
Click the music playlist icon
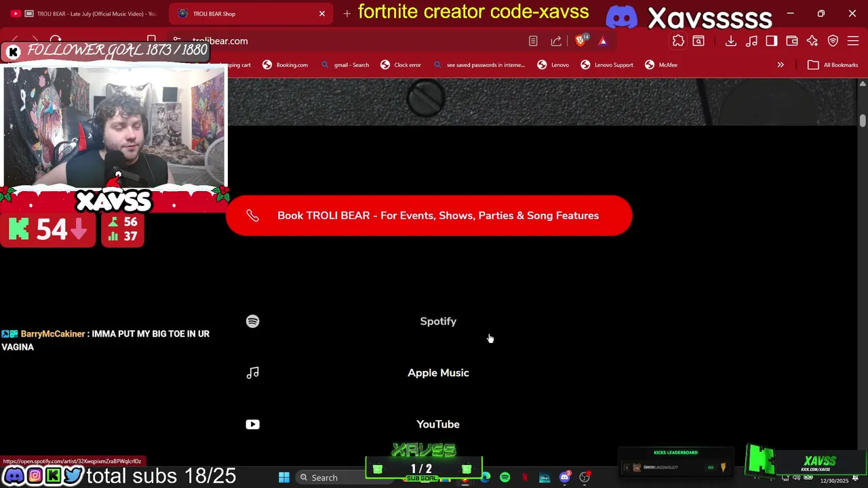pos(751,41)
